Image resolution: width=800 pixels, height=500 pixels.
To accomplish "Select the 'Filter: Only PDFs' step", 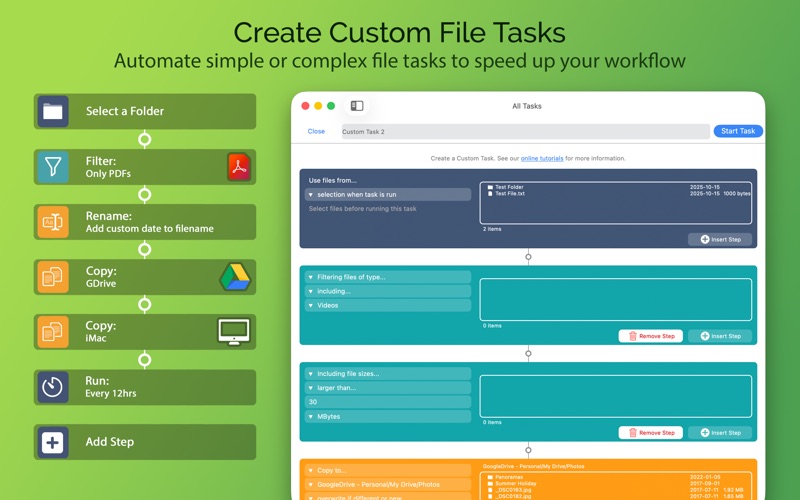I will (x=145, y=167).
